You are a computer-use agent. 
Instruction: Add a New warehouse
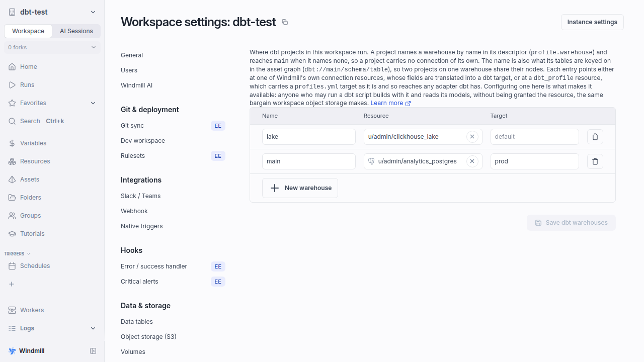click(300, 188)
